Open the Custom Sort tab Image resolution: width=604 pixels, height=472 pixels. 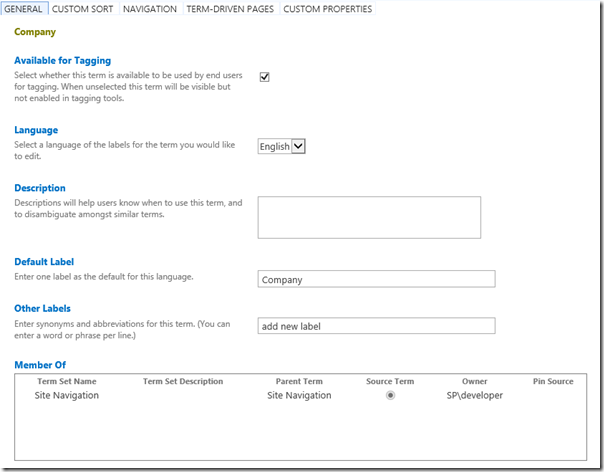(84, 9)
